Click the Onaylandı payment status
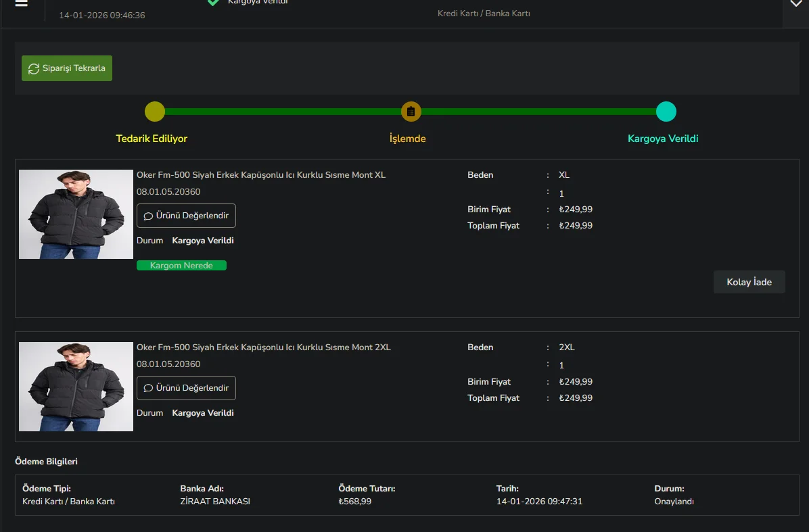Viewport: 809px width, 532px height. pyautogui.click(x=674, y=502)
